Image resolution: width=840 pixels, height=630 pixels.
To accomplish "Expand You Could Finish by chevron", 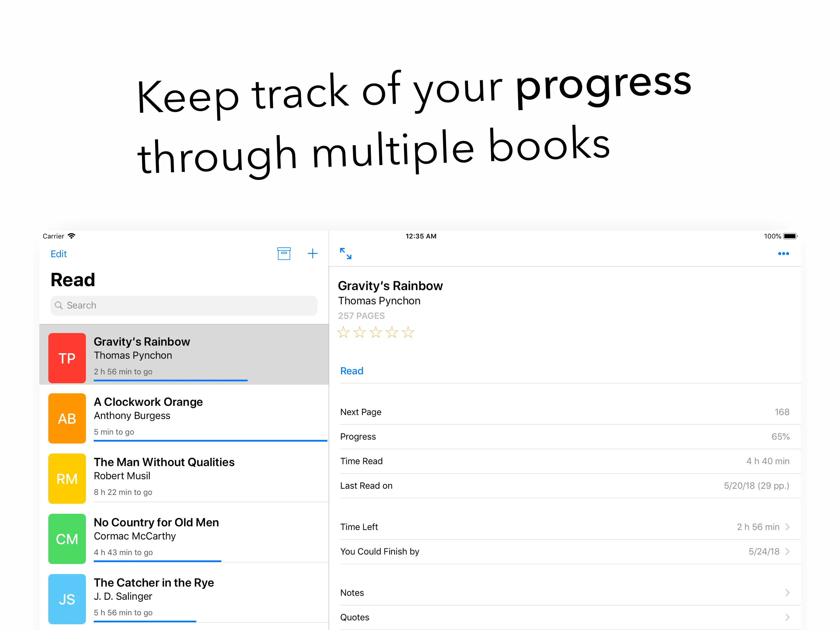I will [x=787, y=551].
